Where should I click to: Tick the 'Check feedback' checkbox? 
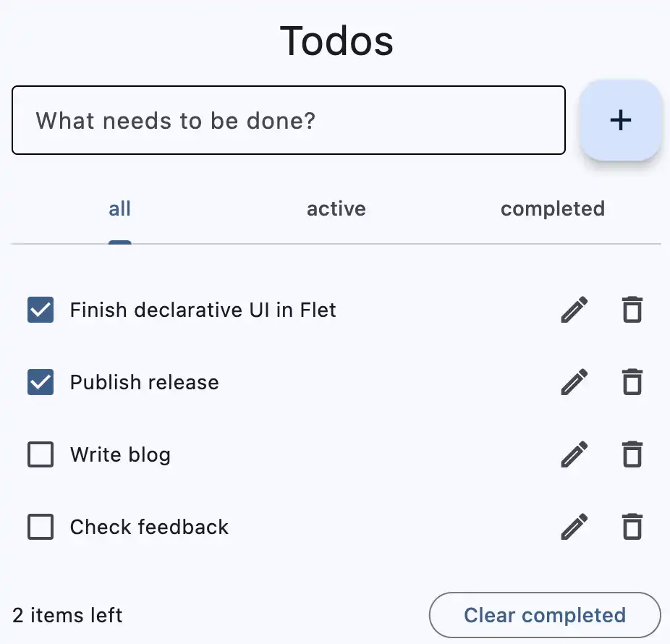[41, 527]
